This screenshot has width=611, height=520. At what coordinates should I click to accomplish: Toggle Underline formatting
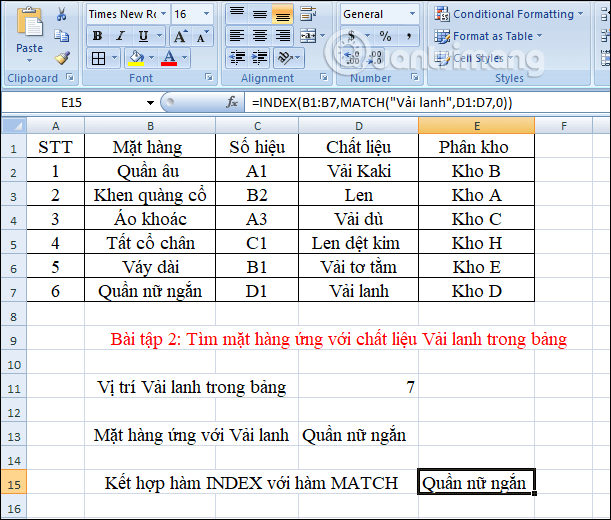click(x=143, y=36)
